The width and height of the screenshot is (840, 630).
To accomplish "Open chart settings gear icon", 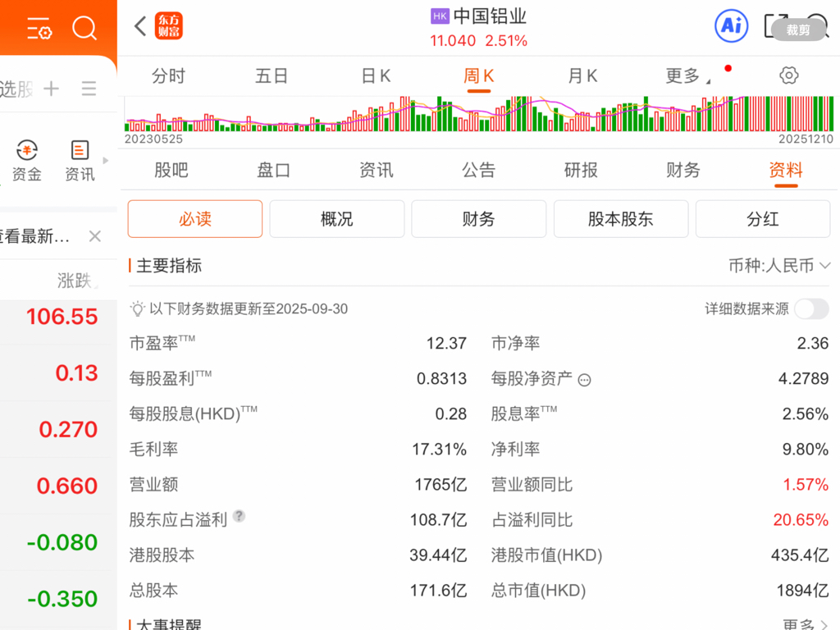I will (788, 75).
